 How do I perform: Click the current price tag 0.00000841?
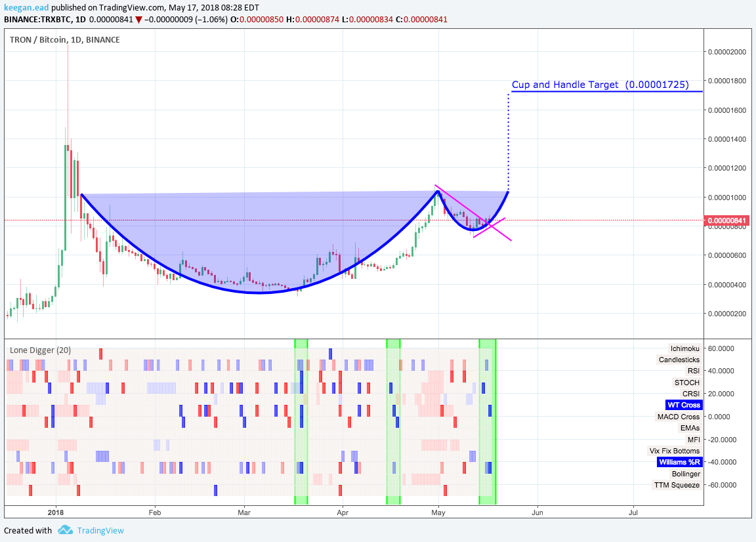point(726,221)
